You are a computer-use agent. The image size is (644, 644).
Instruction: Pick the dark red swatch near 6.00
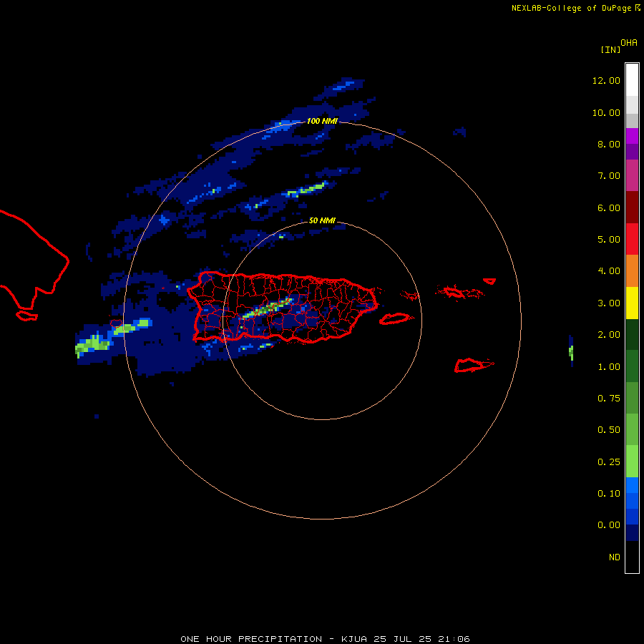pyautogui.click(x=632, y=208)
